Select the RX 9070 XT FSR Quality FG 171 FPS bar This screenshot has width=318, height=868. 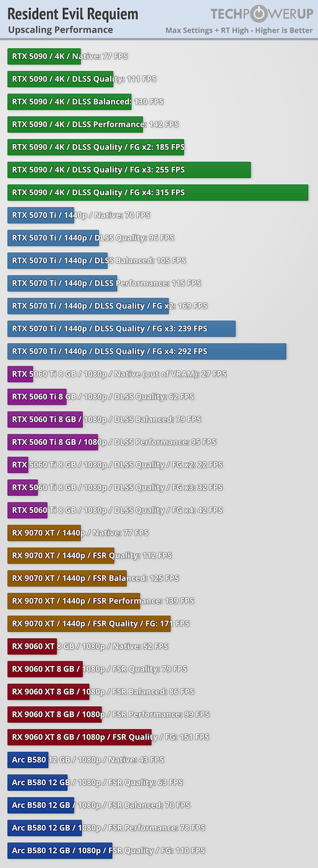[x=89, y=623]
